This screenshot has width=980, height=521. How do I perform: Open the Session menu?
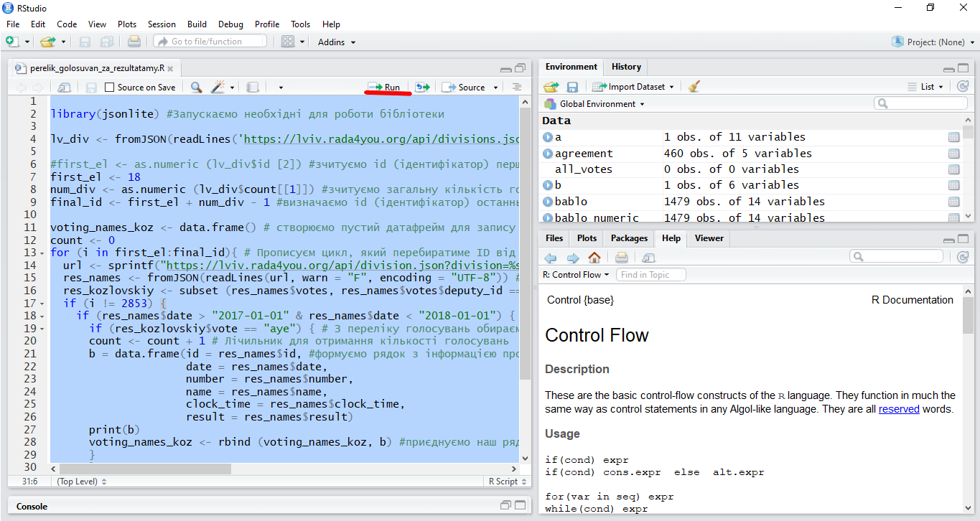tap(162, 24)
